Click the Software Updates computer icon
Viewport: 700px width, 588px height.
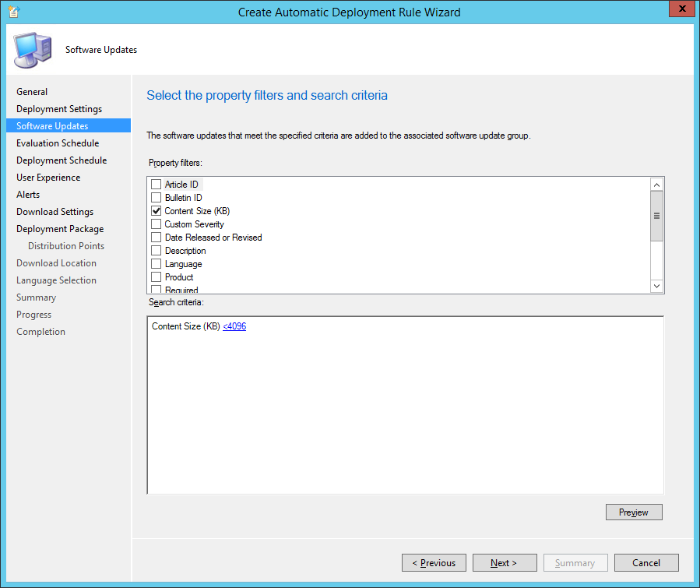tap(33, 50)
